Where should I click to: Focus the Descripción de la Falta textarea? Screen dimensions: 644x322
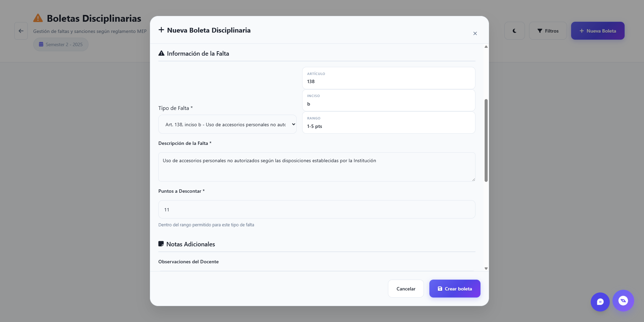coord(316,167)
